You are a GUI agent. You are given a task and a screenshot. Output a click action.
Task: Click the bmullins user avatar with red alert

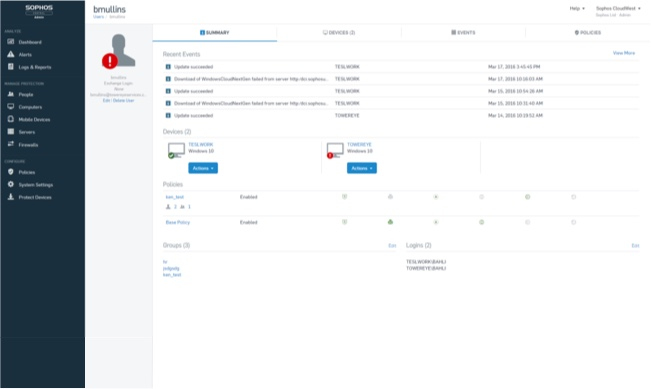tap(119, 51)
